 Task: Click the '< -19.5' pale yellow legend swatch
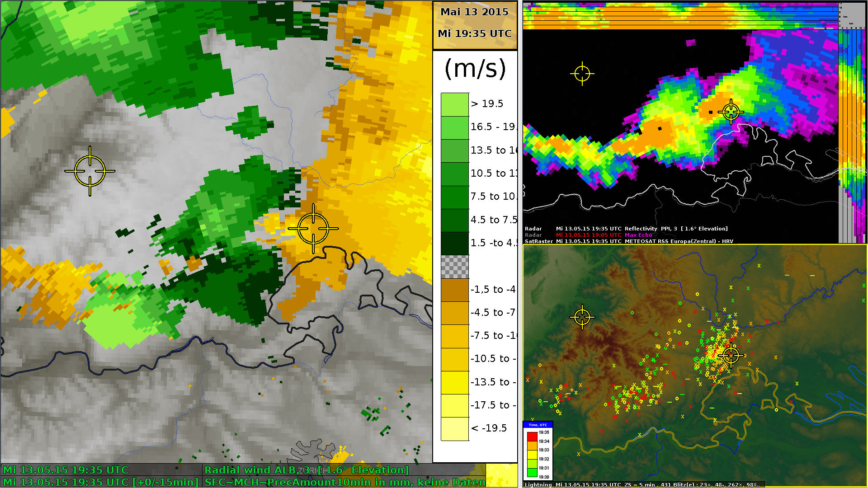tap(455, 429)
